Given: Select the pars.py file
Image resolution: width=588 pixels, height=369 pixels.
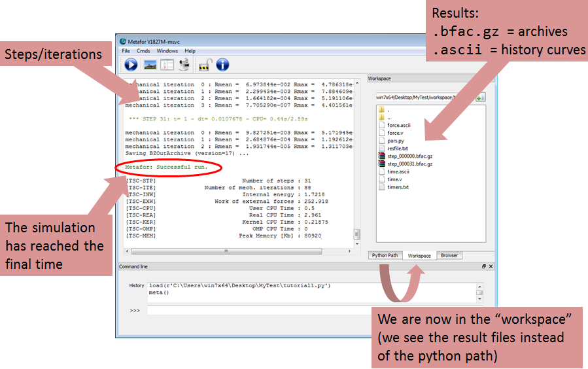Looking at the screenshot, I should point(392,141).
